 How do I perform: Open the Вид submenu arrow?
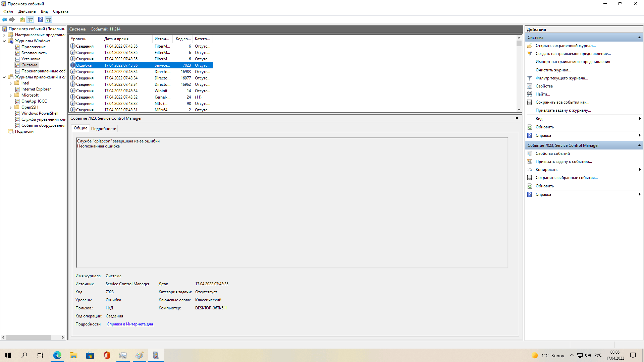(640, 119)
